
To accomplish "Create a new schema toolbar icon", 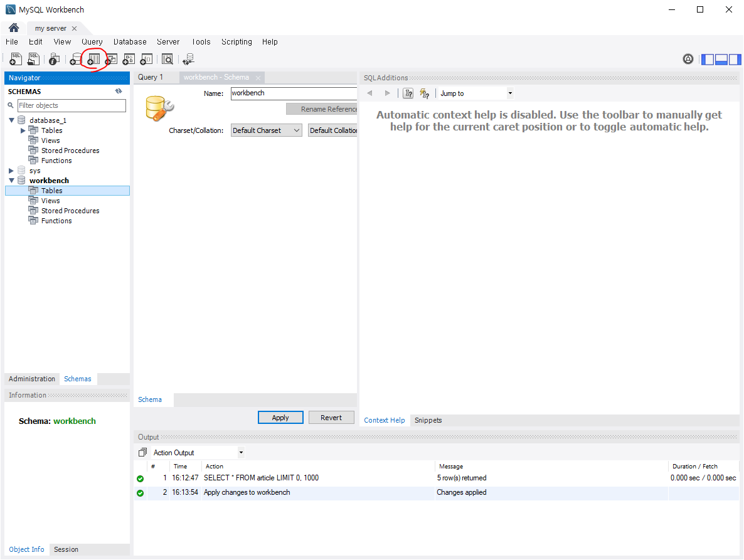I will (x=75, y=59).
